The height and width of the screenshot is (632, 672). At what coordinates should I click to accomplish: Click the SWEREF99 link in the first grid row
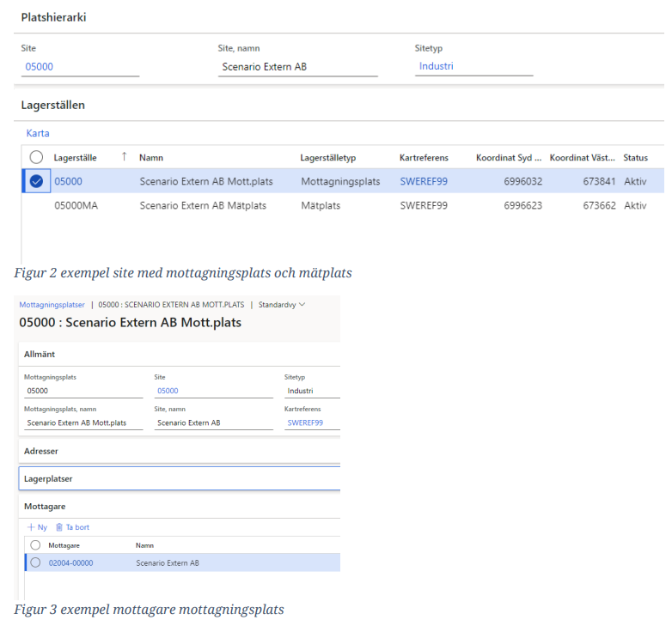424,181
